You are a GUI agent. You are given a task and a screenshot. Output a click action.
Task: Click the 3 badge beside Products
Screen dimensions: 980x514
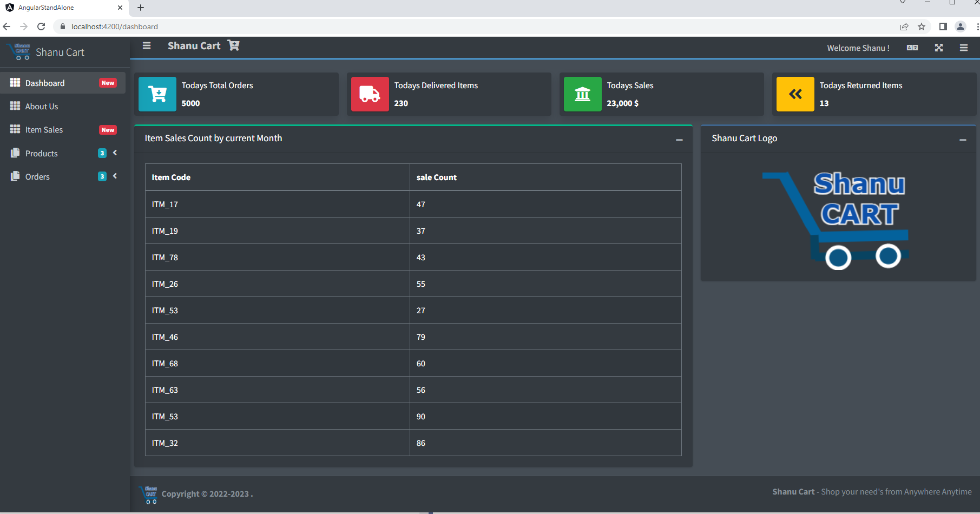pyautogui.click(x=102, y=153)
